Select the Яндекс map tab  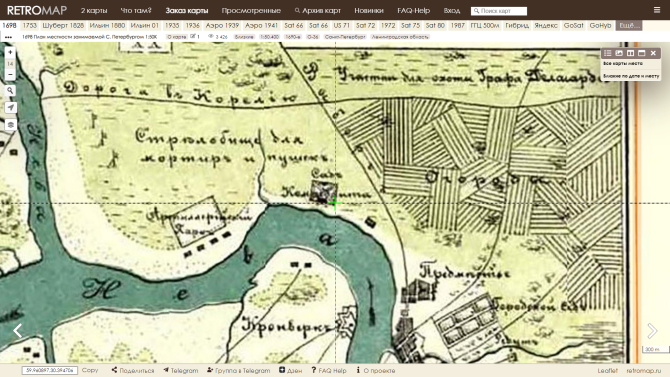click(x=546, y=26)
